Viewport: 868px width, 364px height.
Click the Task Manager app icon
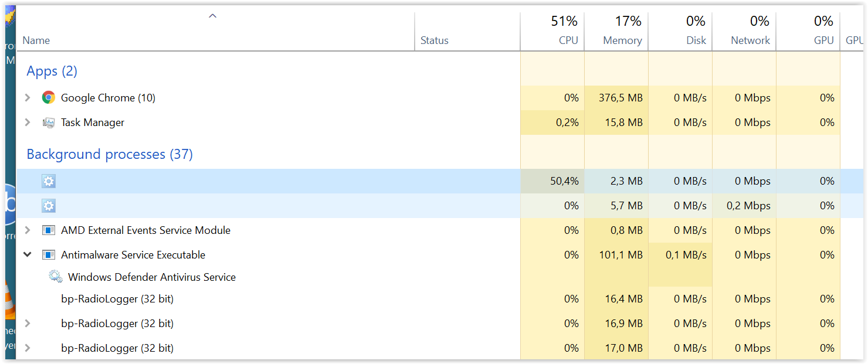pyautogui.click(x=49, y=123)
